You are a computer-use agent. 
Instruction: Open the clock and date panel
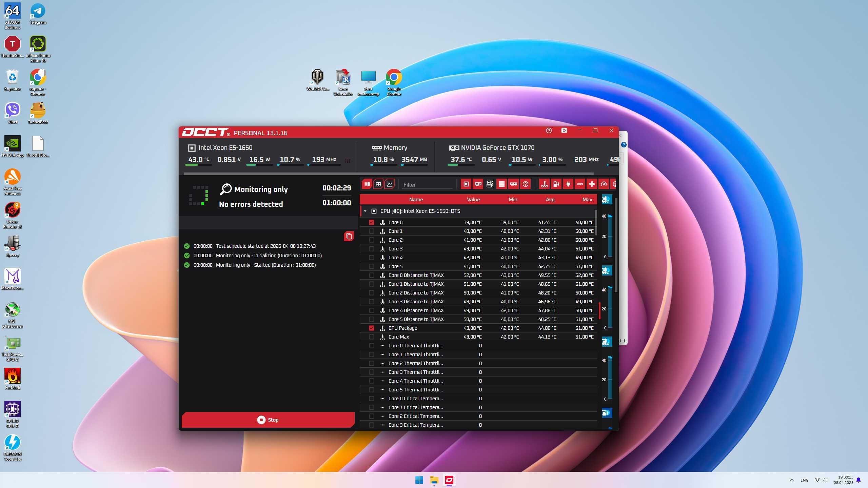pyautogui.click(x=844, y=480)
